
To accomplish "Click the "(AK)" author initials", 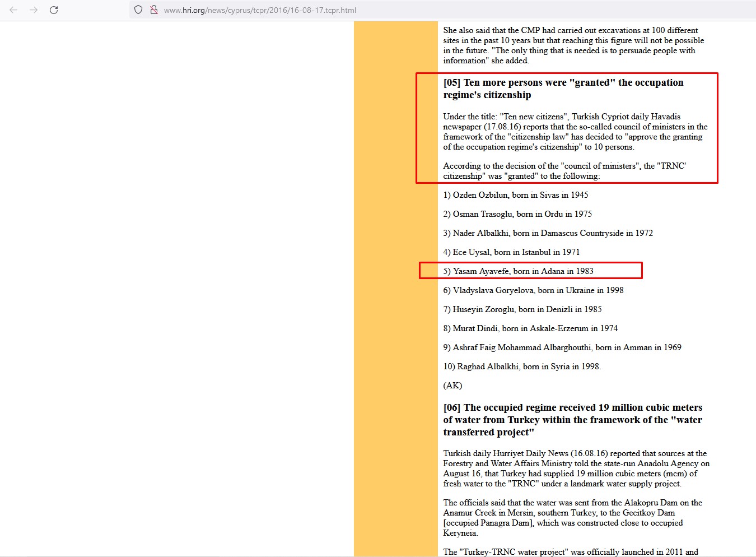I will point(452,386).
